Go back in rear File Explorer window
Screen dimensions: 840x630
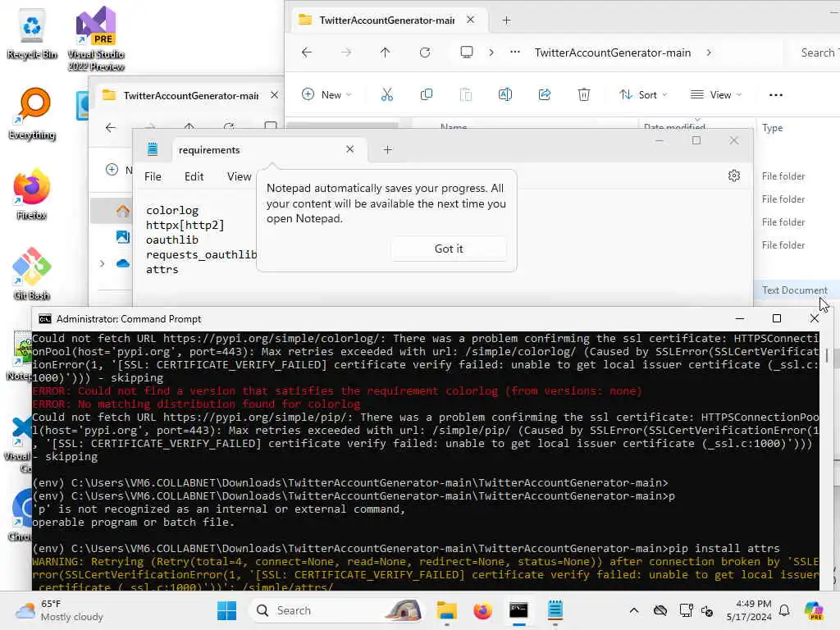[x=111, y=127]
